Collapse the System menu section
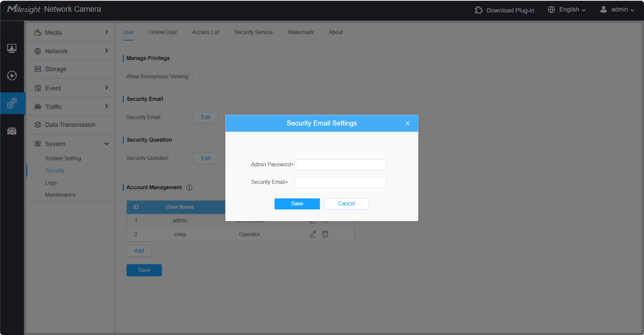644x335 pixels. tap(71, 144)
